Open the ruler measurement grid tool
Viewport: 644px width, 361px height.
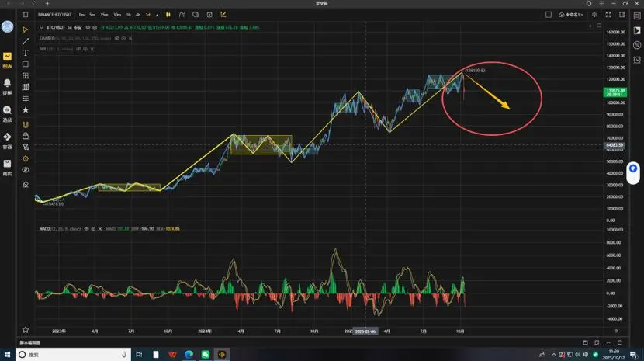[26, 75]
